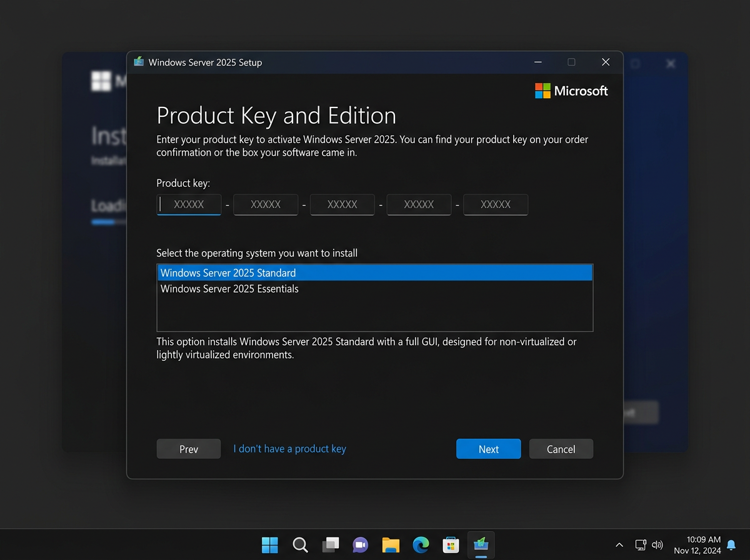Click the Microsoft logo in the dialog
Screen dimensions: 750x560
click(x=571, y=91)
